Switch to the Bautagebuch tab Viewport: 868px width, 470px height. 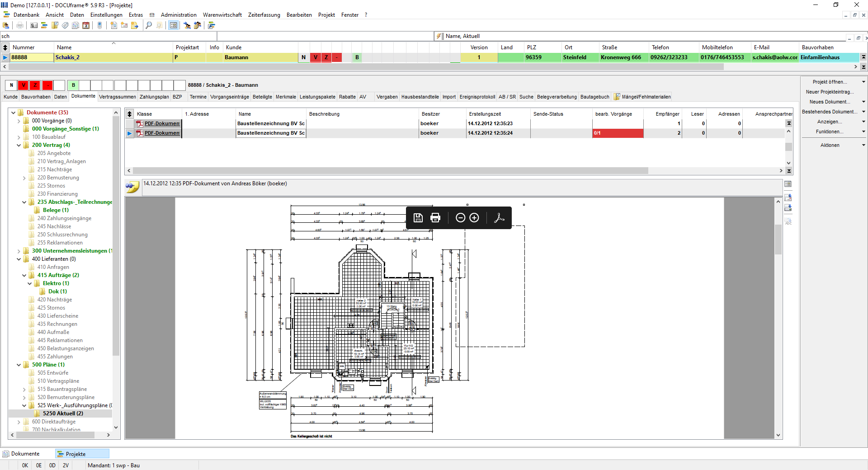(x=595, y=97)
